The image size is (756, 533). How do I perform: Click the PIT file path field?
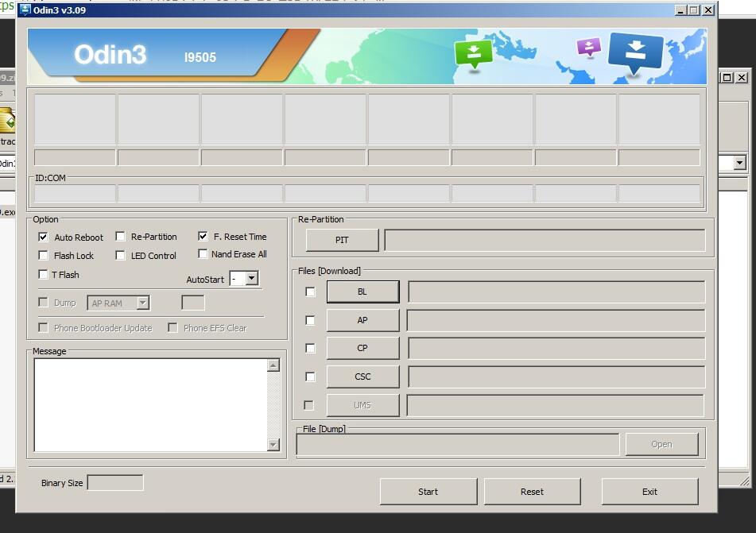[x=545, y=240]
